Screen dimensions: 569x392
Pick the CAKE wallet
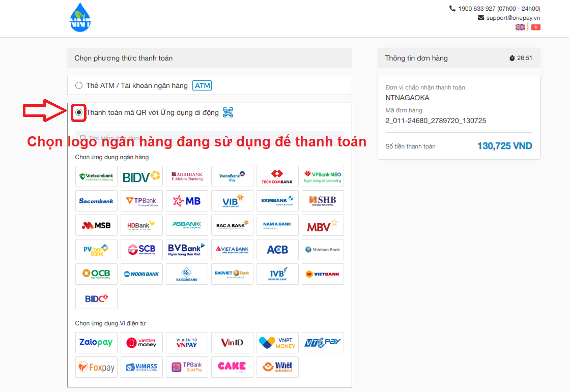[x=232, y=367]
